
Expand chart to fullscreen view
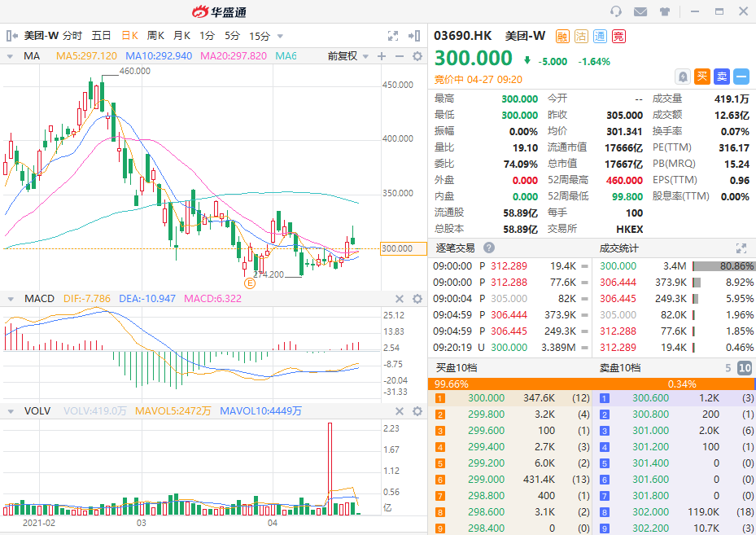[393, 36]
